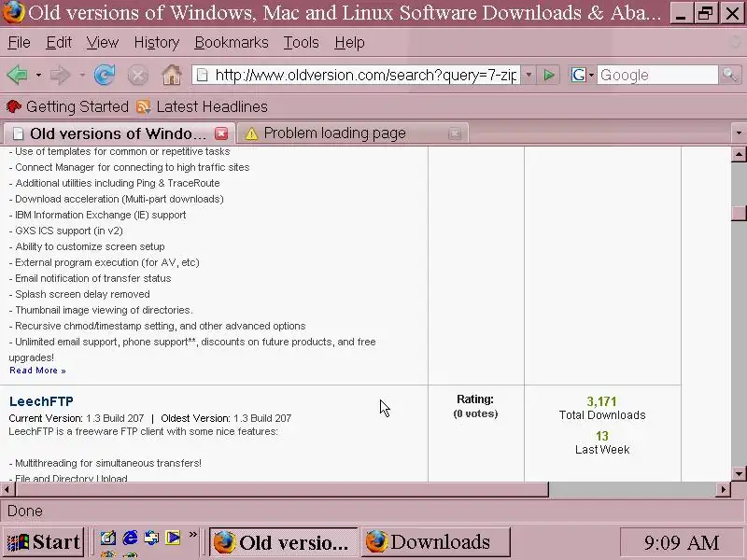Open the Latest Headlines feed bookmark
Image resolution: width=747 pixels, height=560 pixels.
pyautogui.click(x=202, y=106)
